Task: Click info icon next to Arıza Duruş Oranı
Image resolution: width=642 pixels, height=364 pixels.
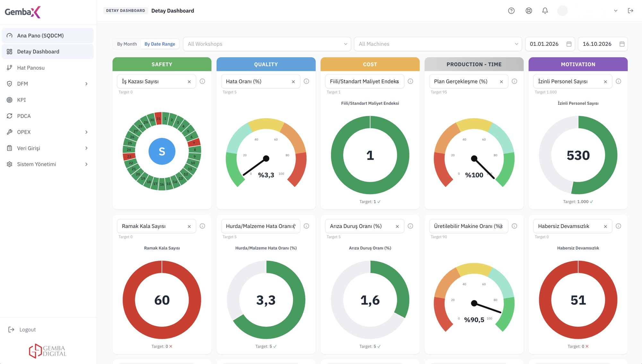Action: click(410, 226)
